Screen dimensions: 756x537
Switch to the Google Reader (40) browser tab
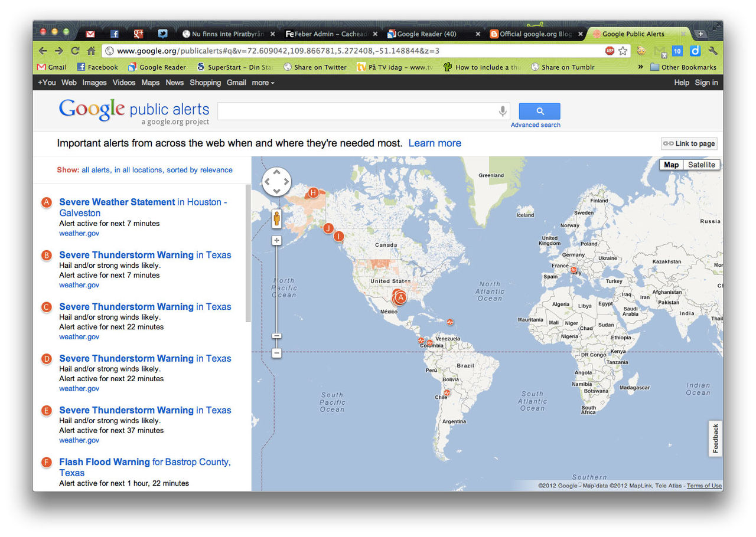[x=425, y=34]
